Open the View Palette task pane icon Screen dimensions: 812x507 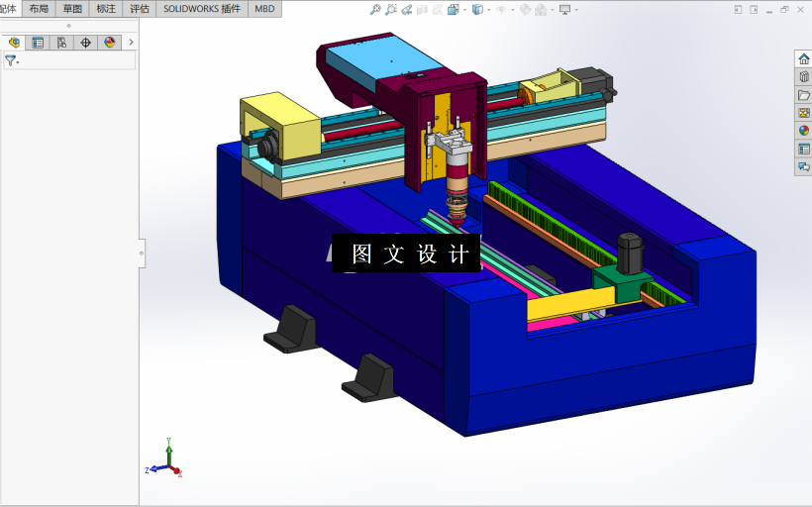pyautogui.click(x=804, y=113)
